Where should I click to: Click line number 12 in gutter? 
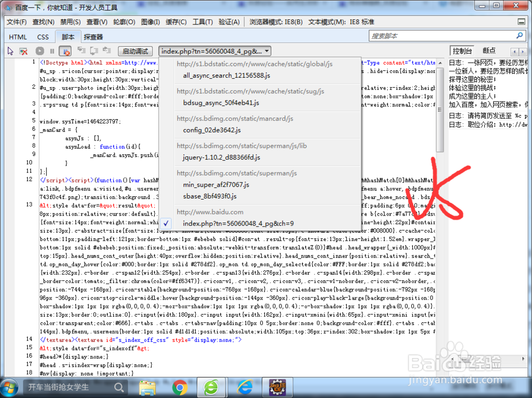tap(29, 179)
